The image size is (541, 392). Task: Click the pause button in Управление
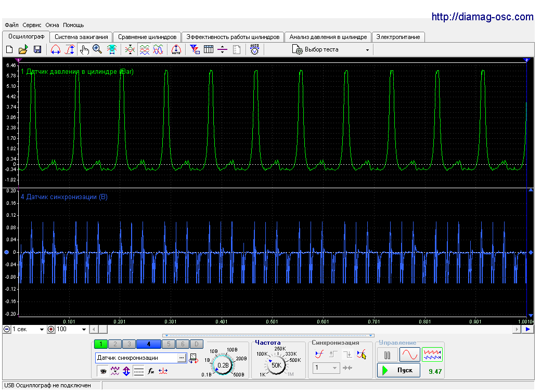click(x=387, y=355)
